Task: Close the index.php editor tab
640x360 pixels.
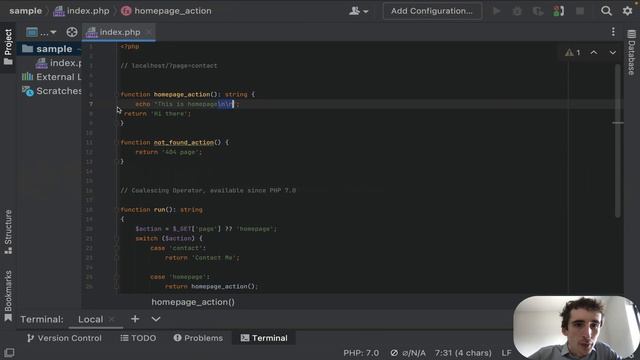Action: [149, 32]
